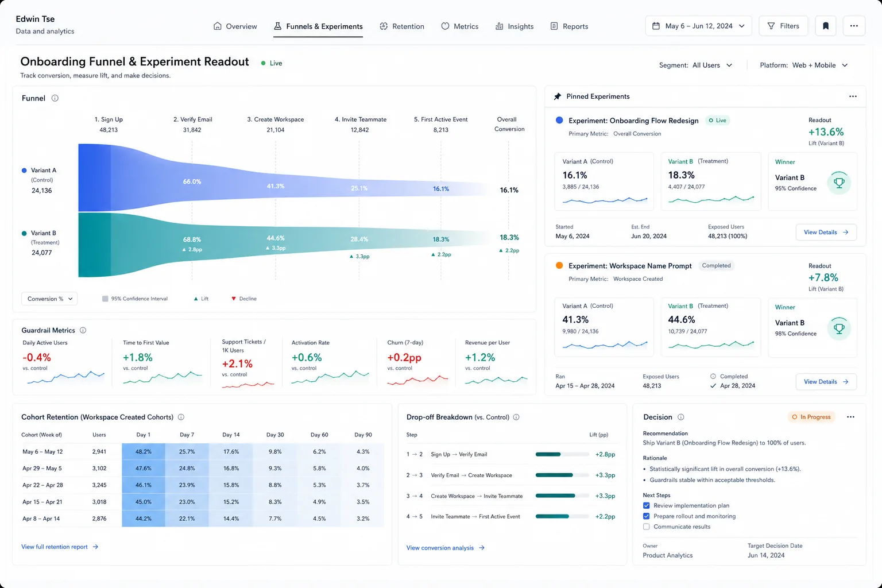The width and height of the screenshot is (882, 588).
Task: Go to the Retention tab
Action: click(402, 26)
